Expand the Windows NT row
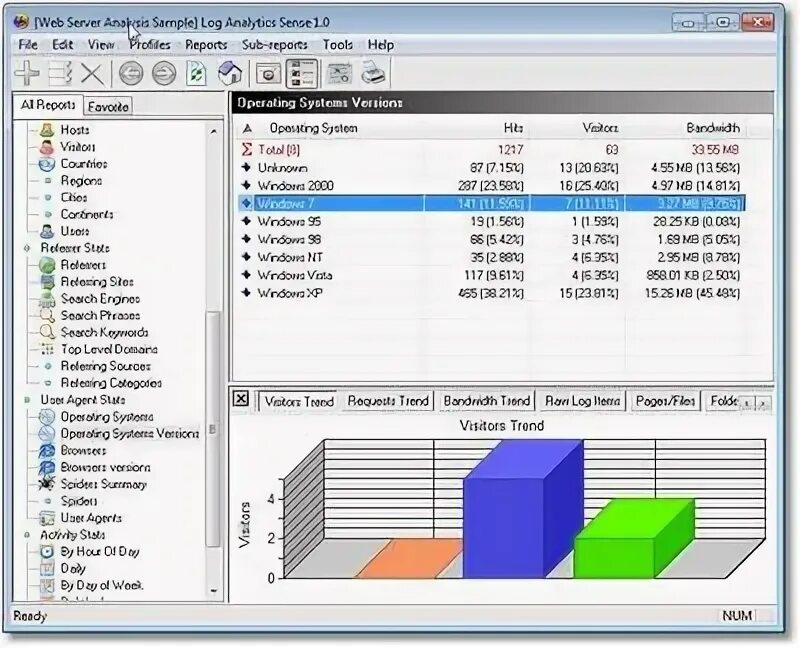 [x=246, y=257]
